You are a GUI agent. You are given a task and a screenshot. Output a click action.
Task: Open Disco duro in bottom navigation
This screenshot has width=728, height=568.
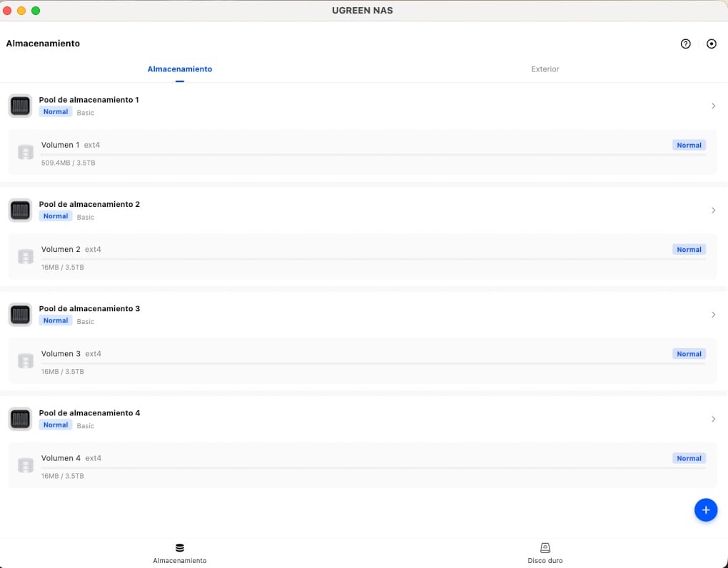545,553
